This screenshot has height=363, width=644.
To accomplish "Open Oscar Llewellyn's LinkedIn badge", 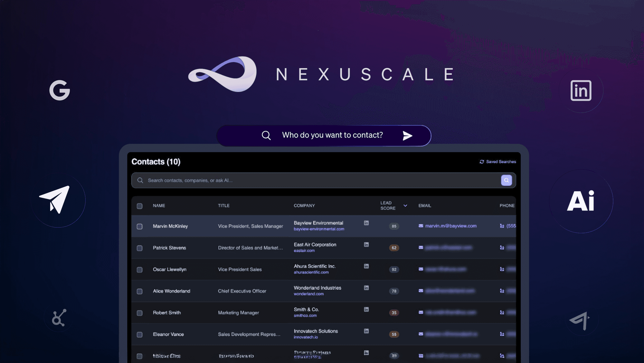I will (366, 266).
